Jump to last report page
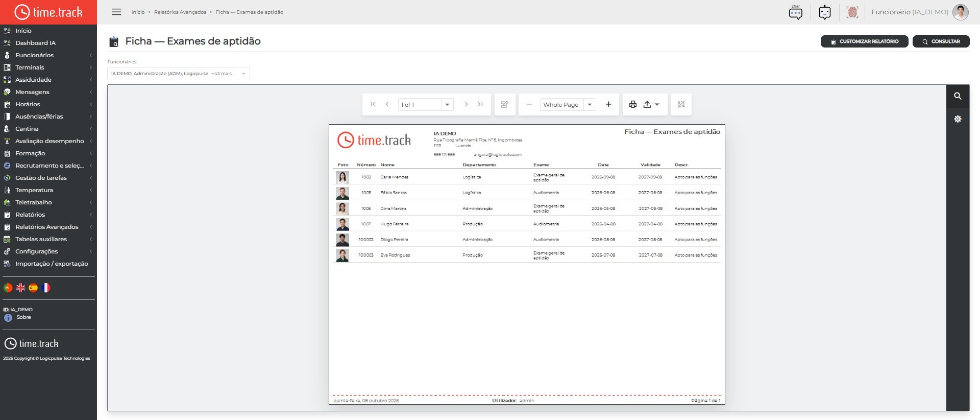980x420 pixels. pyautogui.click(x=480, y=104)
